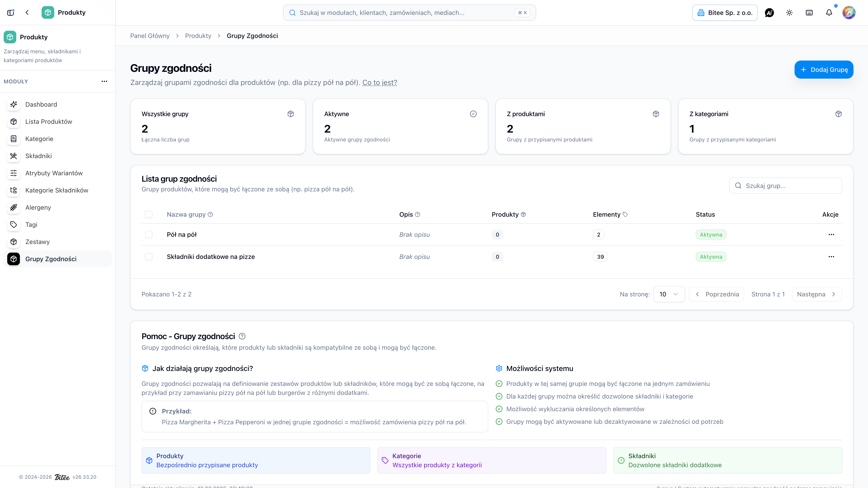Go to Kategorie module

(x=57, y=139)
